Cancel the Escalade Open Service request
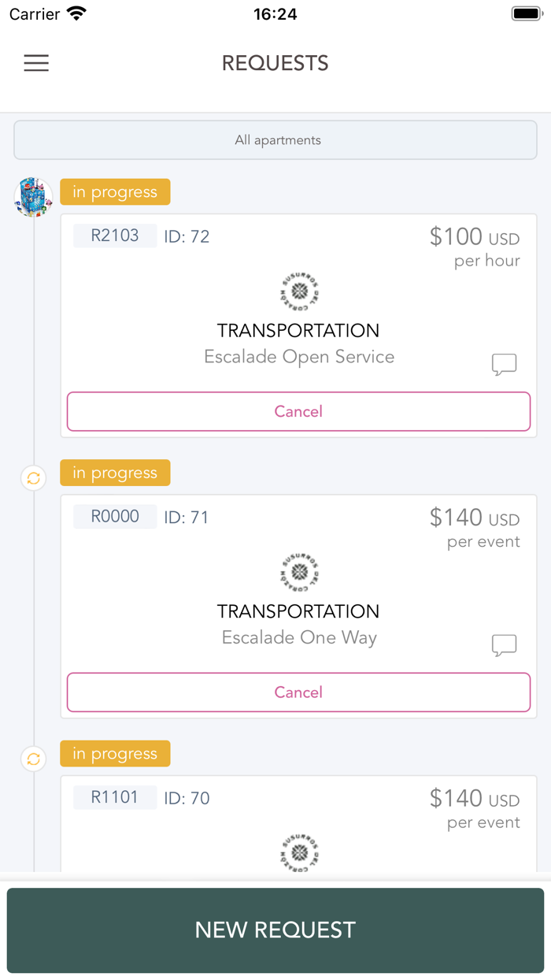The width and height of the screenshot is (551, 980). point(298,411)
